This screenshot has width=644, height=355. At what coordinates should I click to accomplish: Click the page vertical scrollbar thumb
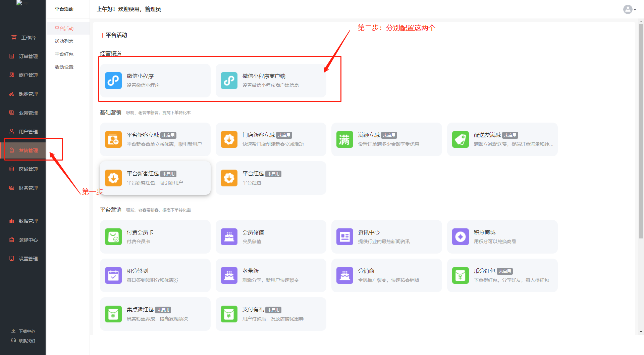641,131
